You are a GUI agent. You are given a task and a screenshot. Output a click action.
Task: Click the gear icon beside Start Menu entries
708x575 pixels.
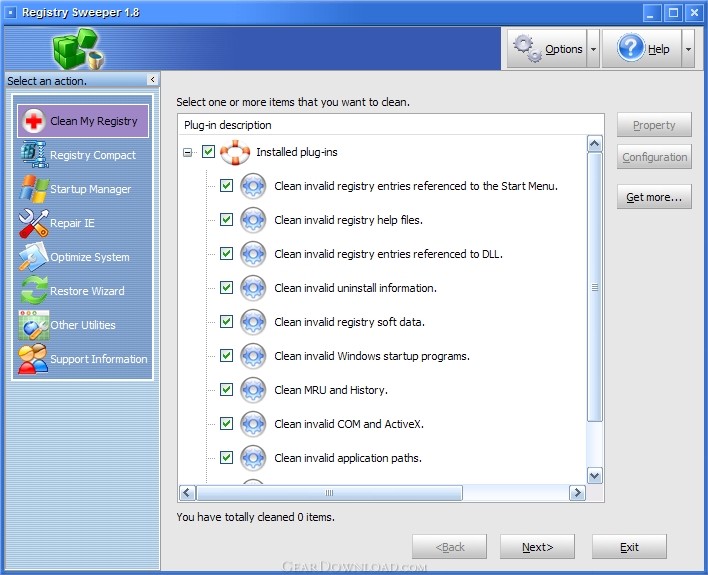pos(253,186)
